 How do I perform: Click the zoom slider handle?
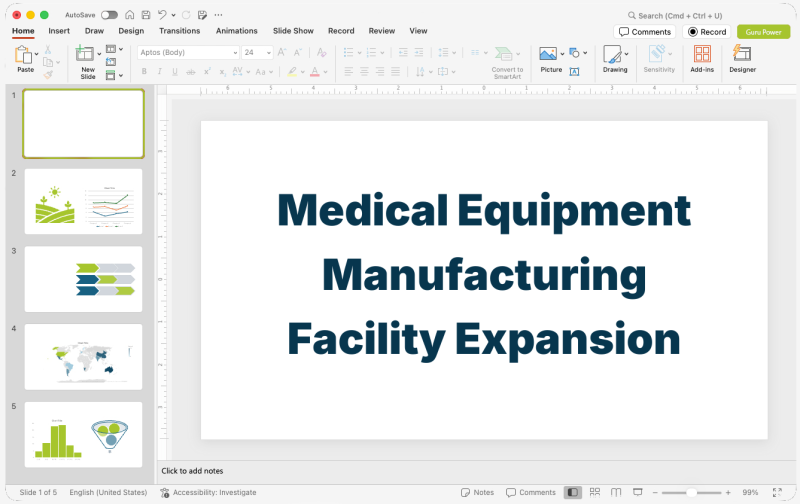click(691, 492)
